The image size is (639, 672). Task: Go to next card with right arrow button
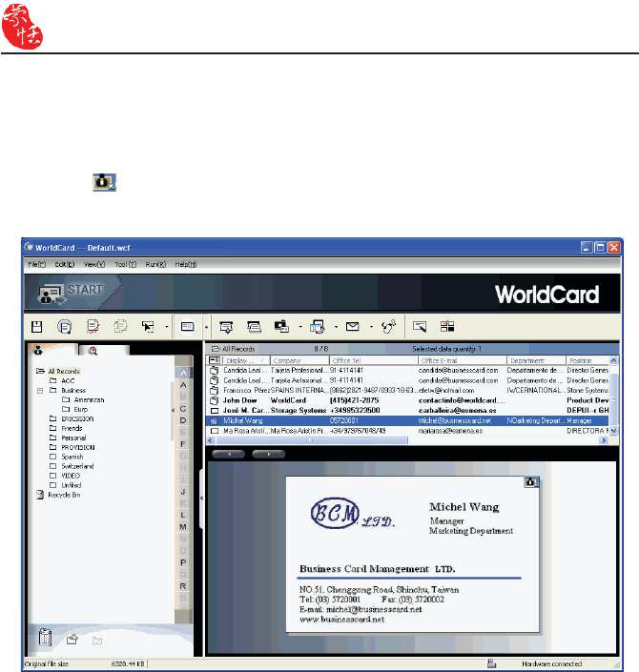[269, 454]
